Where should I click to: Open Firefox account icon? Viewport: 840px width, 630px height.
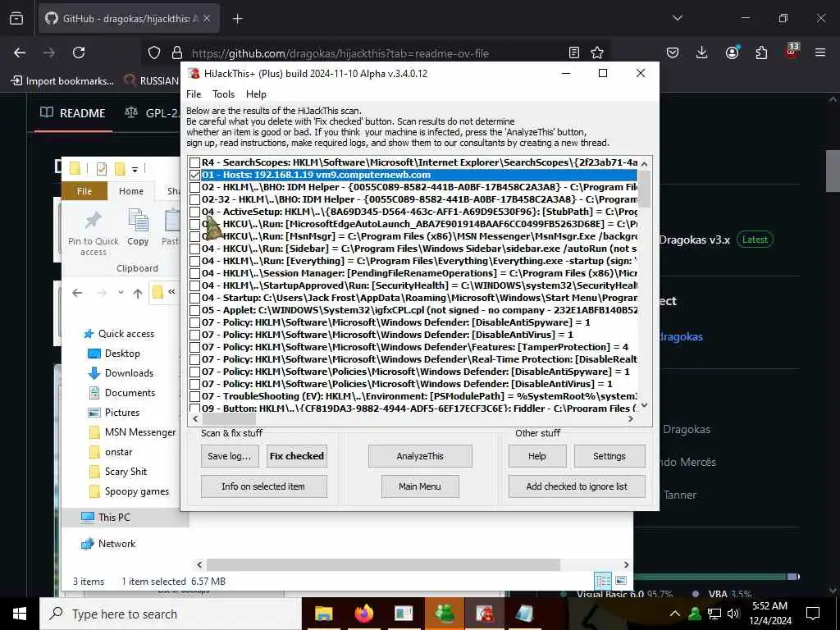point(732,52)
